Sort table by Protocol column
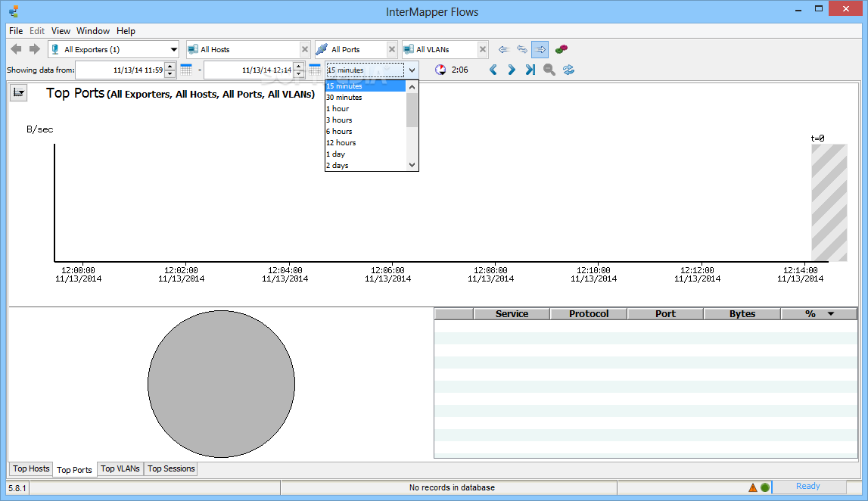The height and width of the screenshot is (501, 868). tap(589, 314)
